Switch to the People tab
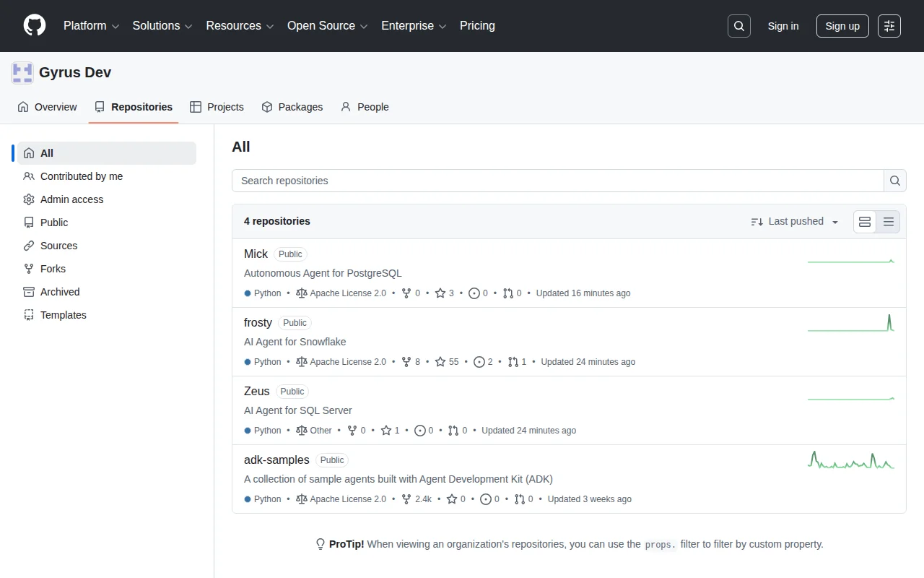Screen dimensions: 924x578 pyautogui.click(x=365, y=107)
